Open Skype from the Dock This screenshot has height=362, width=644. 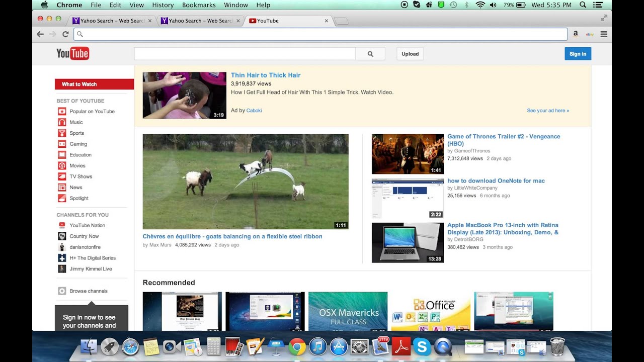click(422, 346)
